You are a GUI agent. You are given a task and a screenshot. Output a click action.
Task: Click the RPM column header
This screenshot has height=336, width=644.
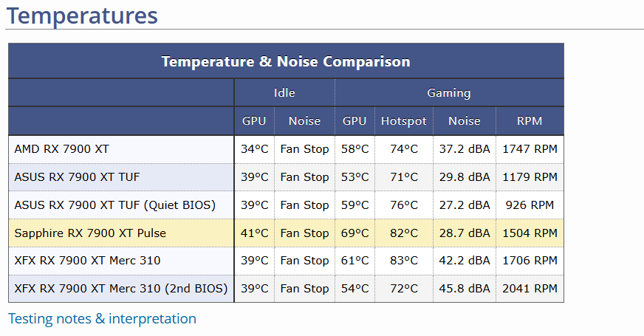point(530,121)
